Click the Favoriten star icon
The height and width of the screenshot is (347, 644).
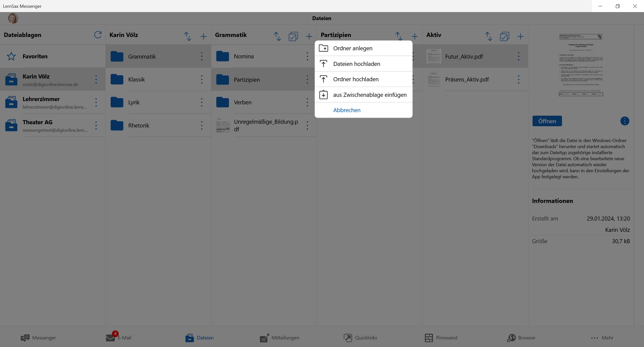tap(11, 56)
